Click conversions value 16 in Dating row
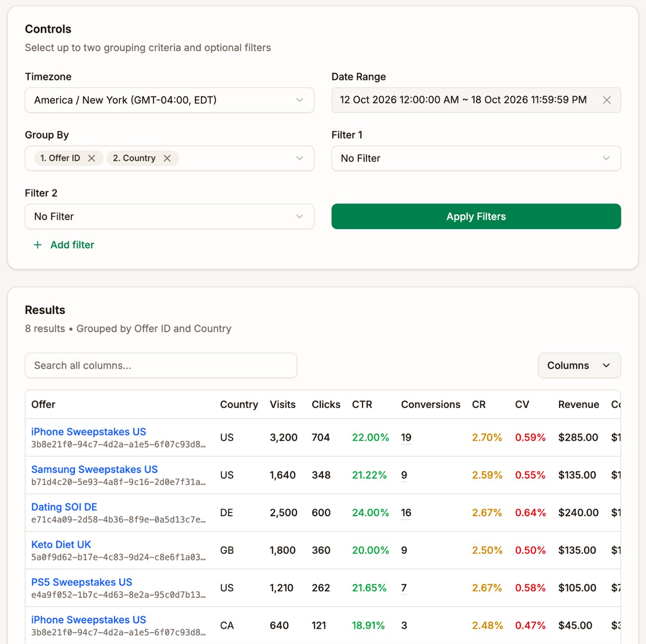 (x=406, y=512)
